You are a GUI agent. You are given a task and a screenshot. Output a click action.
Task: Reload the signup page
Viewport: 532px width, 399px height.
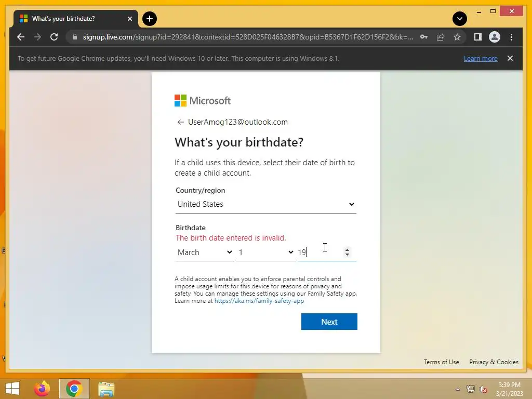point(54,37)
